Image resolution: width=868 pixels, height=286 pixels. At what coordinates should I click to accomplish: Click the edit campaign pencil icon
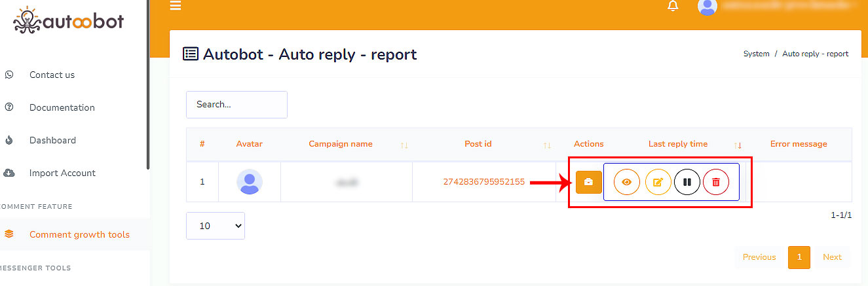click(658, 182)
